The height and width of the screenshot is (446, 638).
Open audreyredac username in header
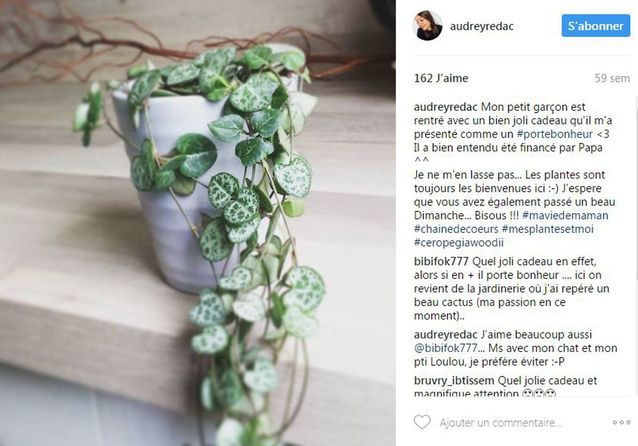[482, 26]
